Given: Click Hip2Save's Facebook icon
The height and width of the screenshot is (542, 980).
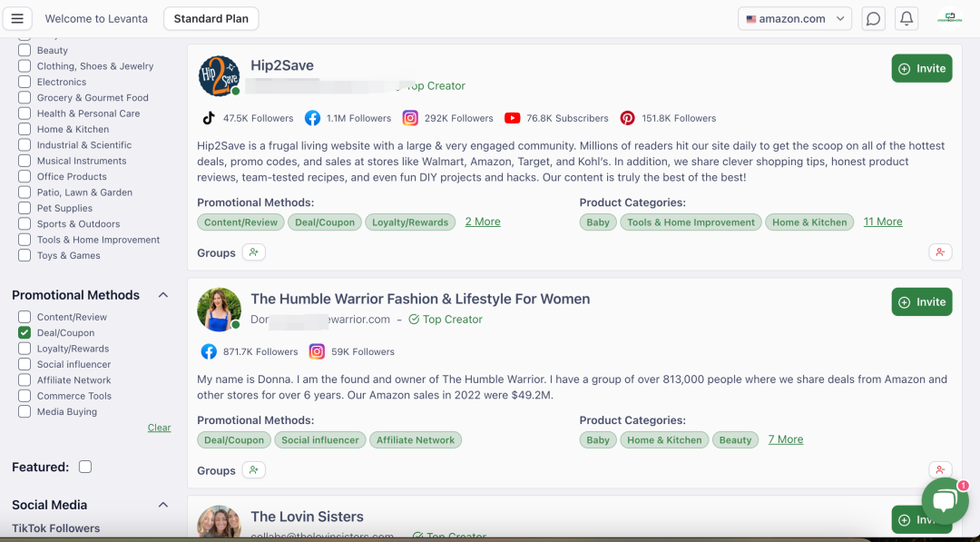Looking at the screenshot, I should tap(312, 118).
